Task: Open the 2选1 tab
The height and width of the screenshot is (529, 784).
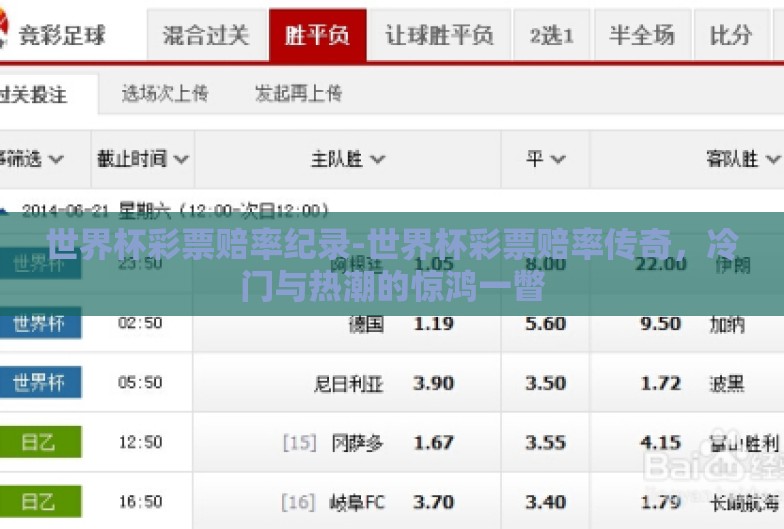Action: [x=552, y=35]
